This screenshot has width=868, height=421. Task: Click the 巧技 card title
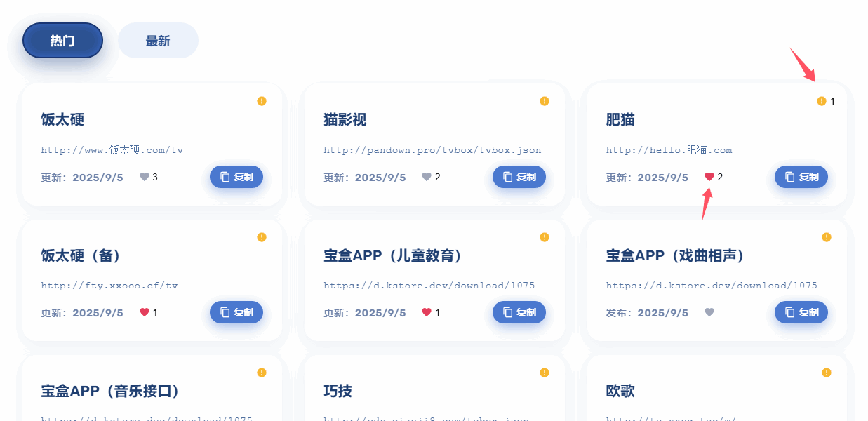coord(338,391)
